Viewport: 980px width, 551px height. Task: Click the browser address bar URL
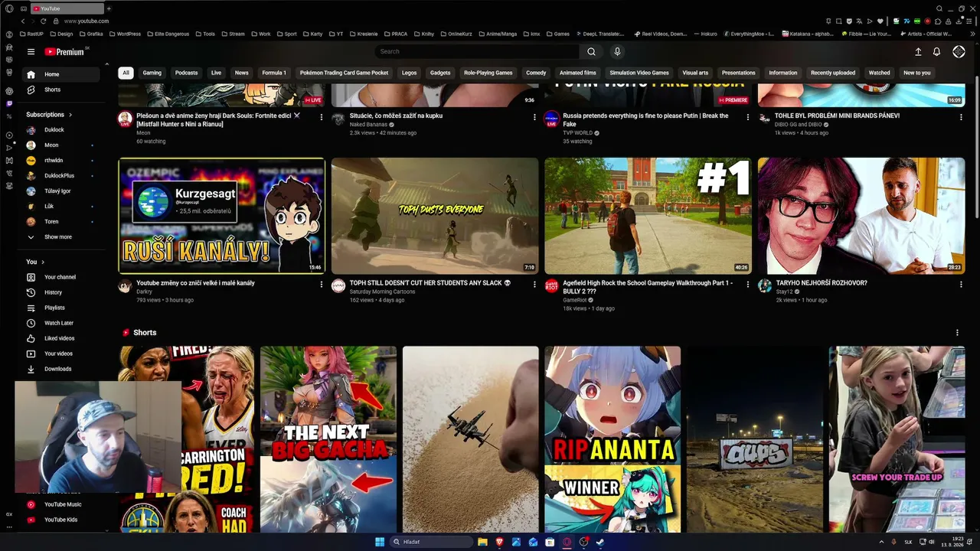click(87, 21)
